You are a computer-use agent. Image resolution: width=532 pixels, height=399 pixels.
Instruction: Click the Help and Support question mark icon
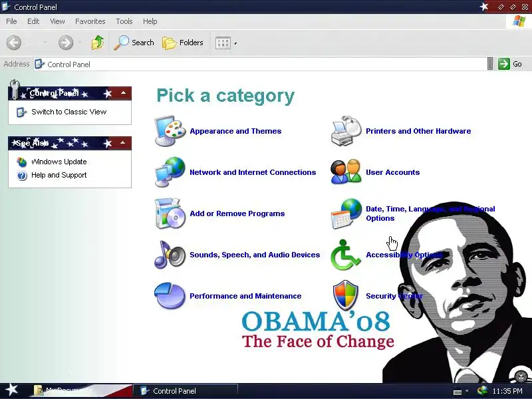pos(22,176)
